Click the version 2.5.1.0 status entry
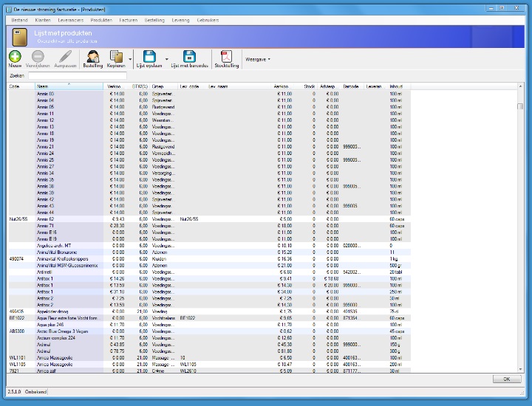The height and width of the screenshot is (406, 532). tap(14, 392)
